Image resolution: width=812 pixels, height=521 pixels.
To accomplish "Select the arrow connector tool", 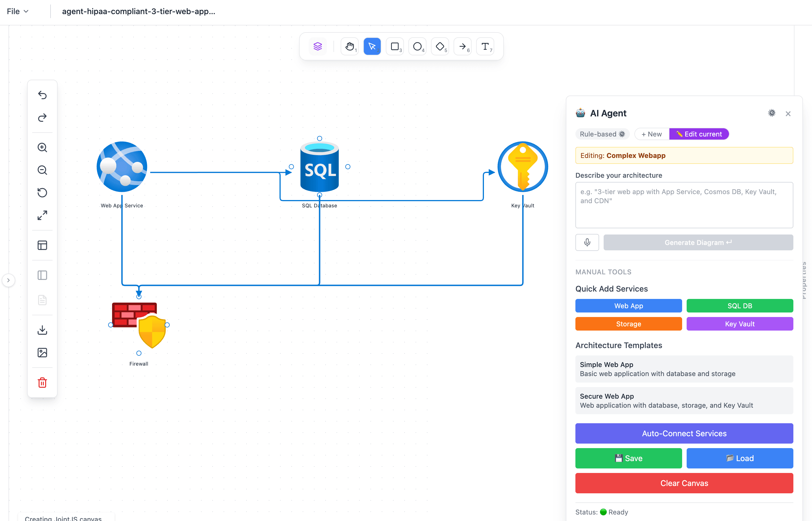I will point(462,46).
